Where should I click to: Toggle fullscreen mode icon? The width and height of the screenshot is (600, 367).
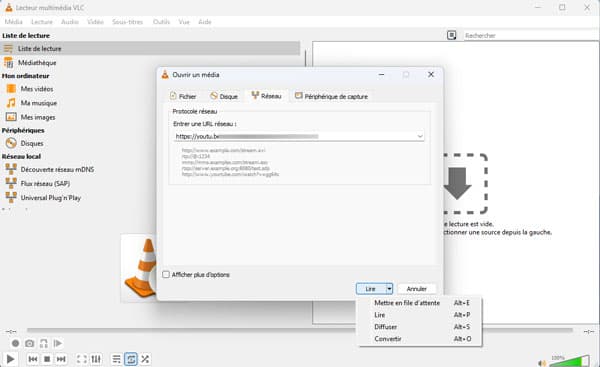[82, 359]
